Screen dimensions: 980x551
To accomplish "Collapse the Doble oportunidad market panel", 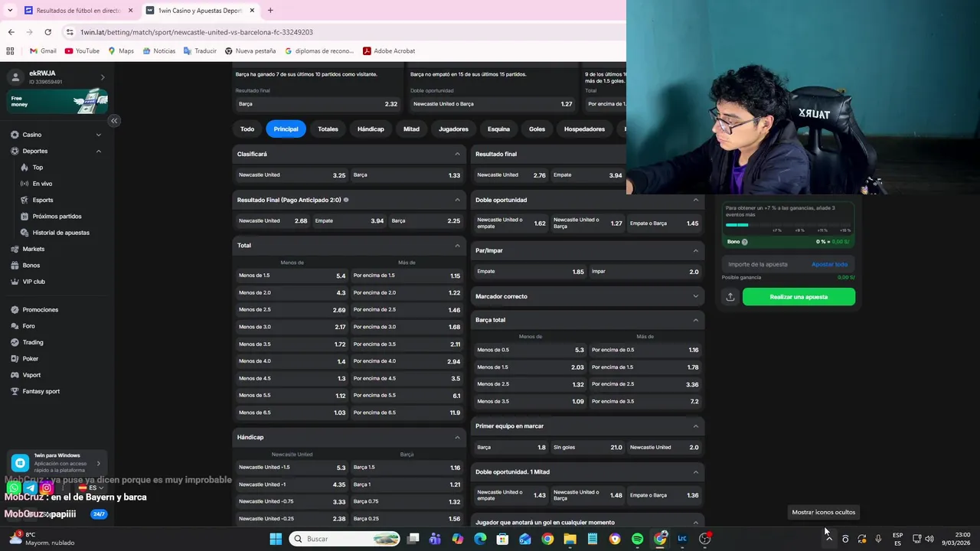I will [695, 200].
